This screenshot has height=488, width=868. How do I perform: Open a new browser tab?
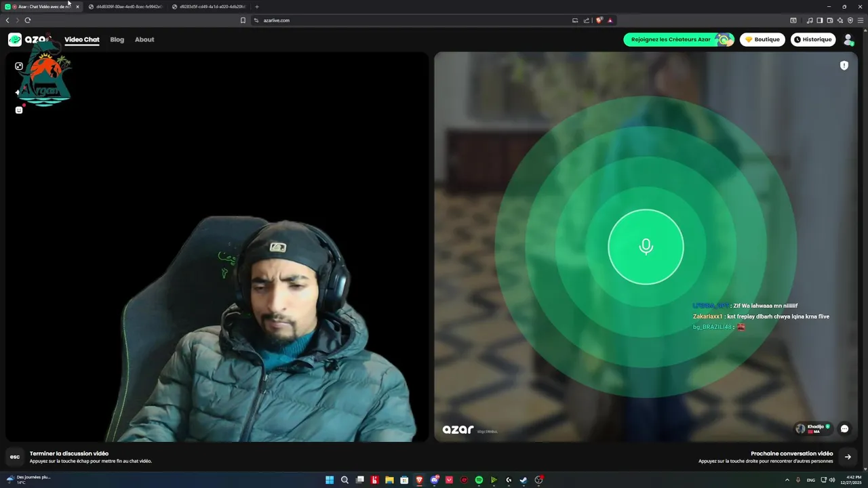point(257,7)
